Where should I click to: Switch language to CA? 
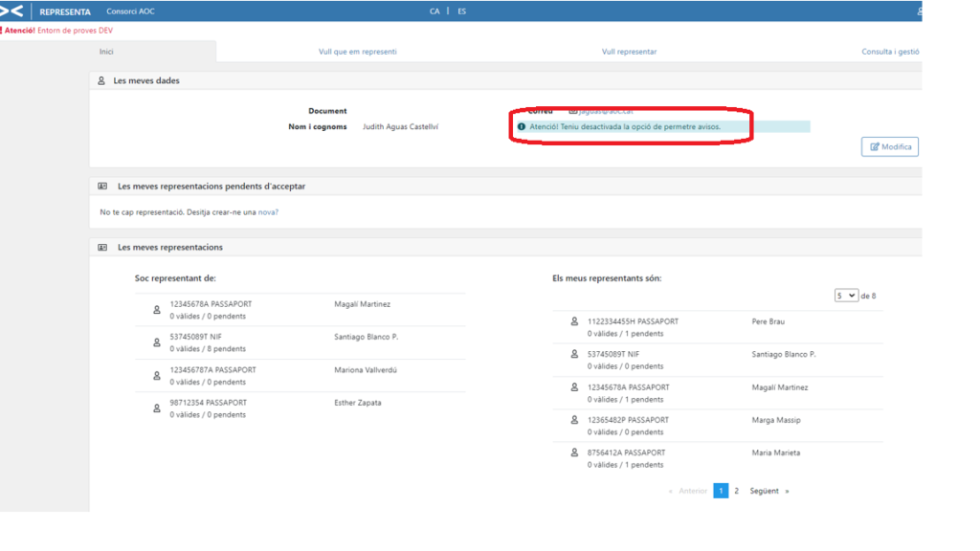pos(434,11)
